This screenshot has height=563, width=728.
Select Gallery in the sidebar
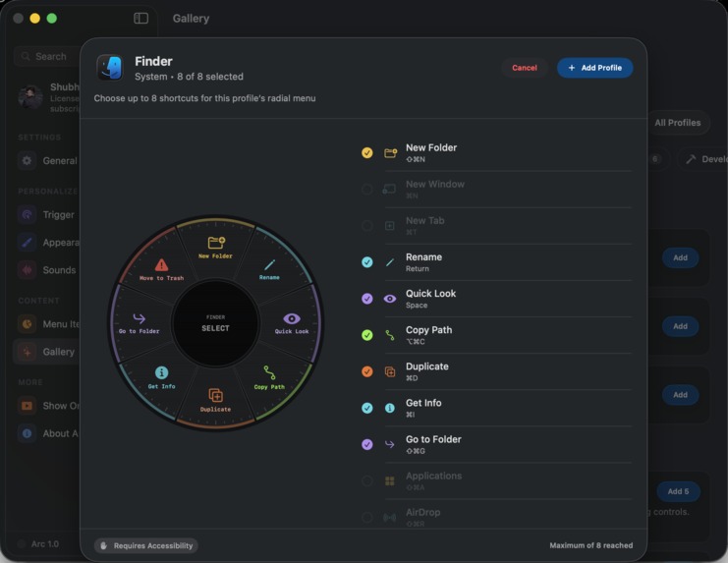pos(46,352)
